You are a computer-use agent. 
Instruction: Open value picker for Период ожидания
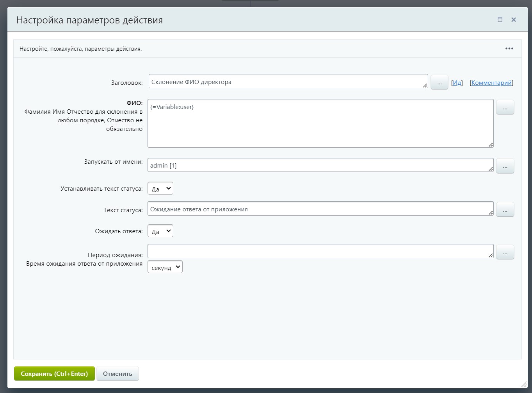click(x=505, y=252)
